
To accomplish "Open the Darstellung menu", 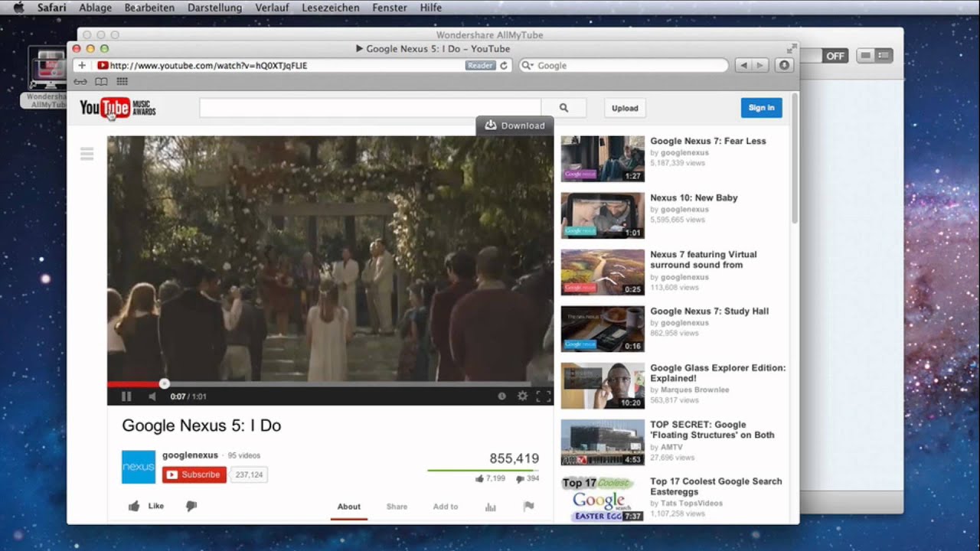I will [214, 8].
